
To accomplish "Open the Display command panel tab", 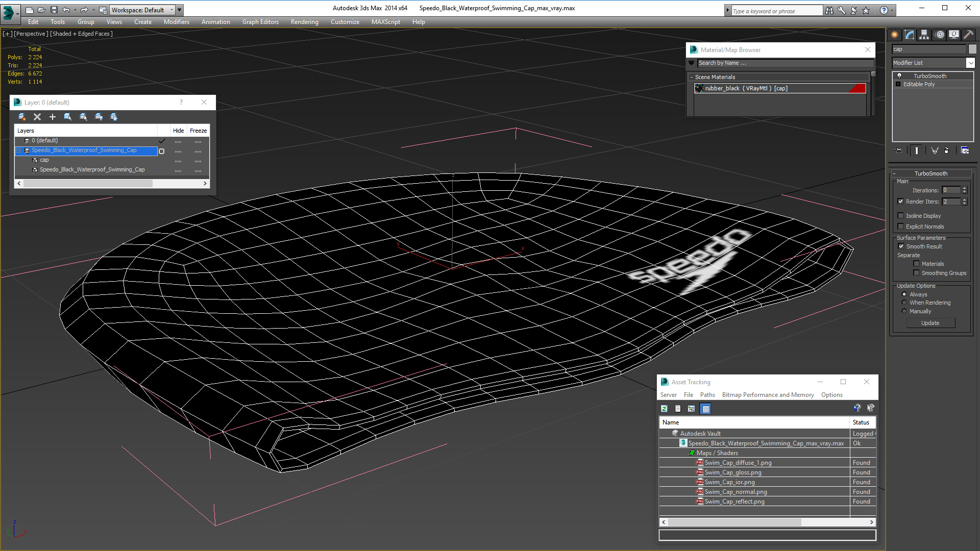I will [x=953, y=35].
